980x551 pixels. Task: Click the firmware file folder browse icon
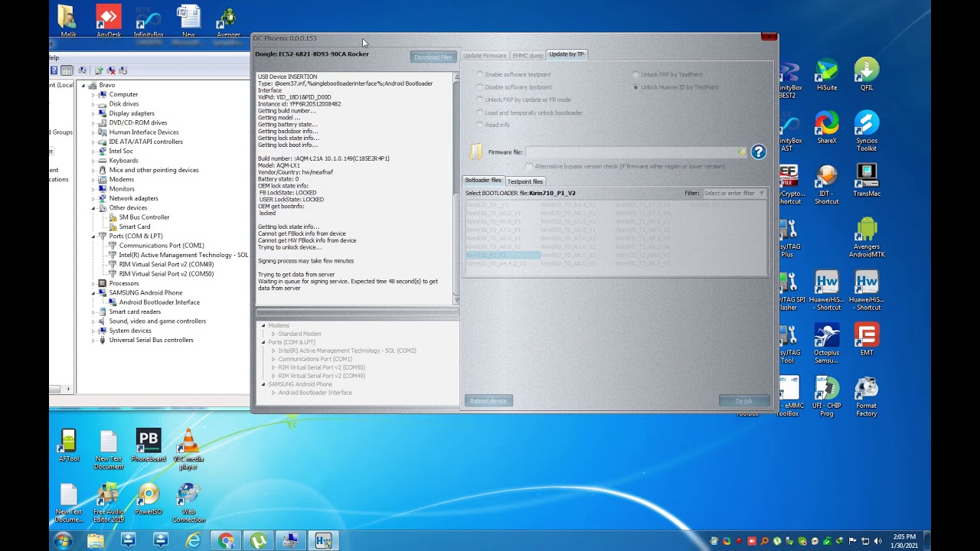[475, 152]
